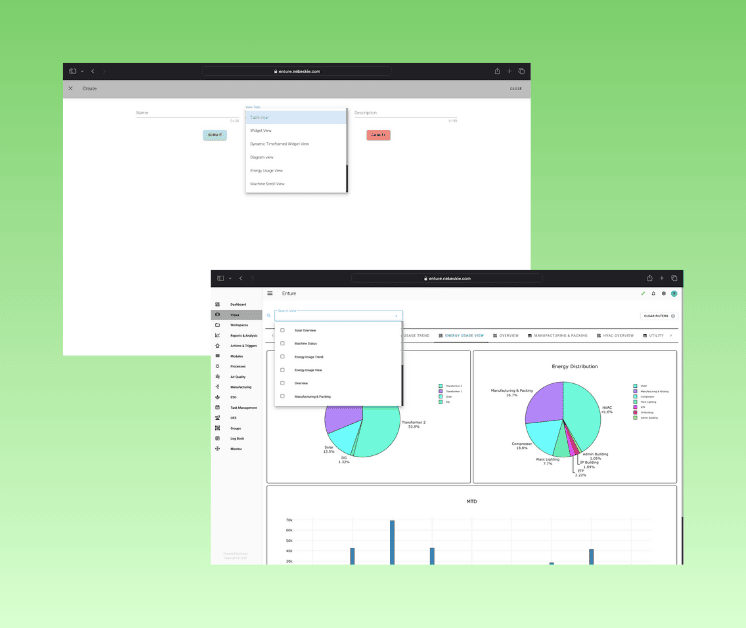Choose Diagram view option
Viewport: 746px width, 628px height.
click(x=296, y=157)
